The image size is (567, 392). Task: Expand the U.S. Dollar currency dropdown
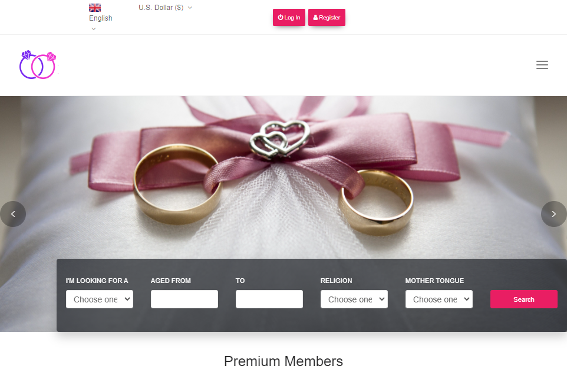[x=165, y=8]
